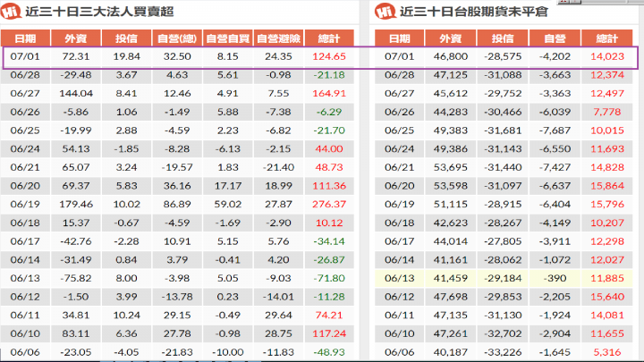Click the futures value -1,072
This screenshot has height=362, width=644.
tap(555, 260)
